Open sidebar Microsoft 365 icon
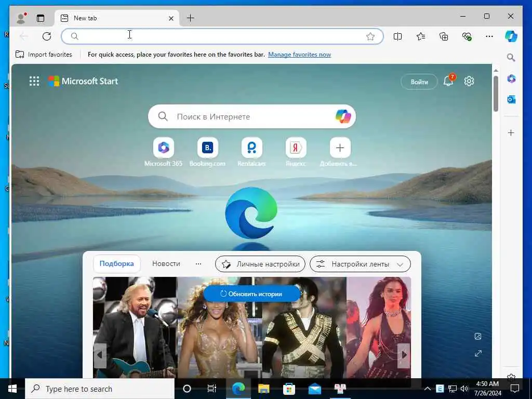532x399 pixels. pos(511,79)
